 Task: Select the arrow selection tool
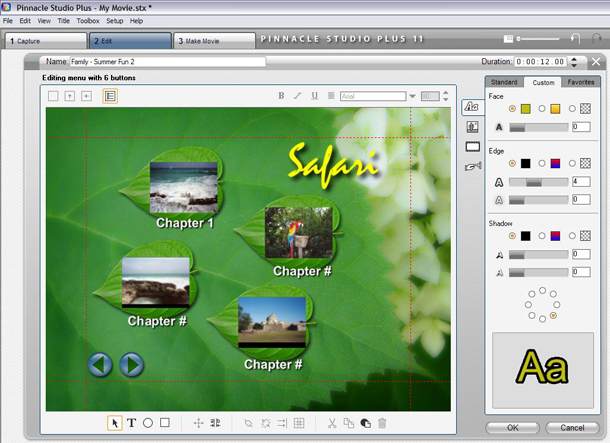pyautogui.click(x=115, y=423)
